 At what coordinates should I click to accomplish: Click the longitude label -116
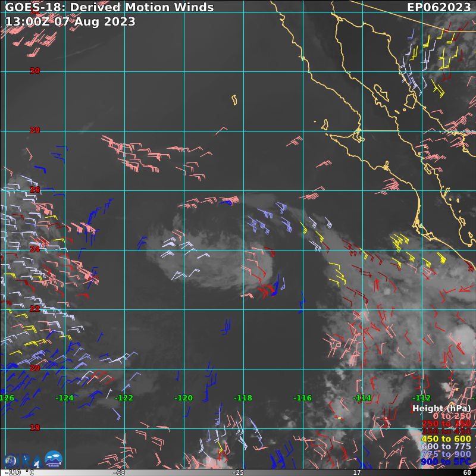pyautogui.click(x=302, y=398)
